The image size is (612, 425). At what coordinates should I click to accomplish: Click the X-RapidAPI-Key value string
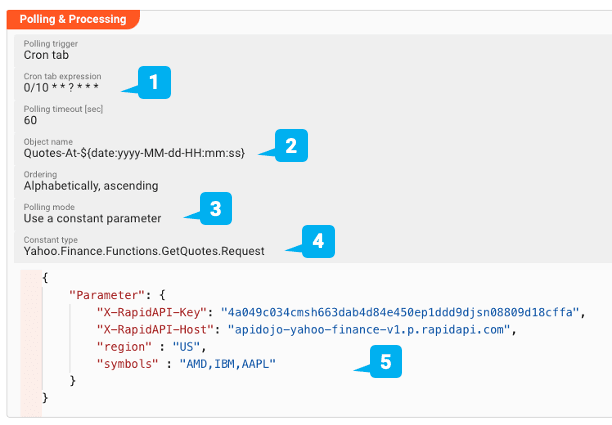tap(400, 312)
